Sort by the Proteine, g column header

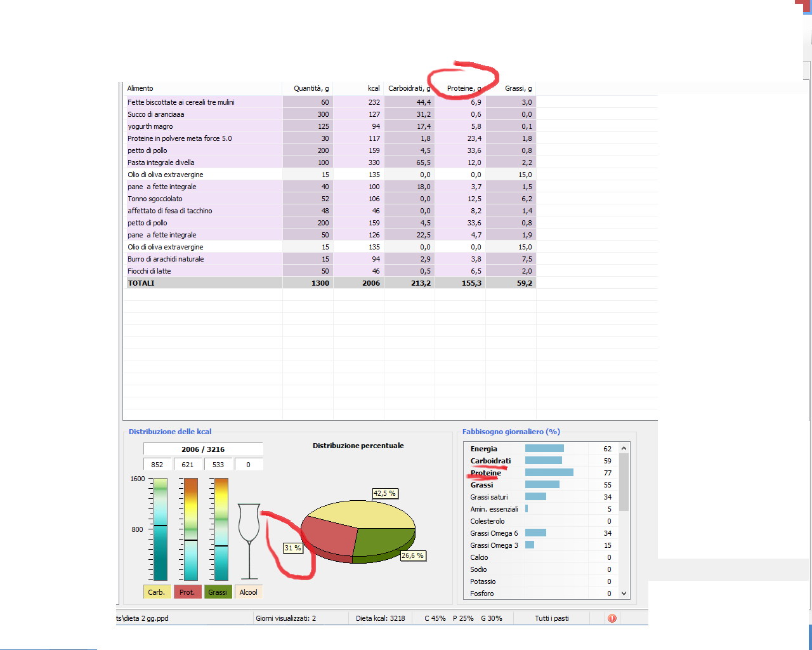coord(463,88)
